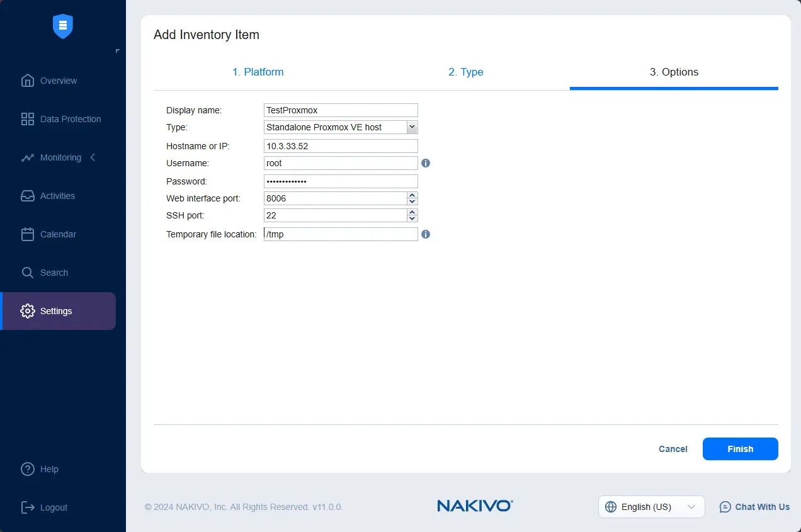This screenshot has width=801, height=532.
Task: Increase the Web interface port value
Action: [412, 195]
